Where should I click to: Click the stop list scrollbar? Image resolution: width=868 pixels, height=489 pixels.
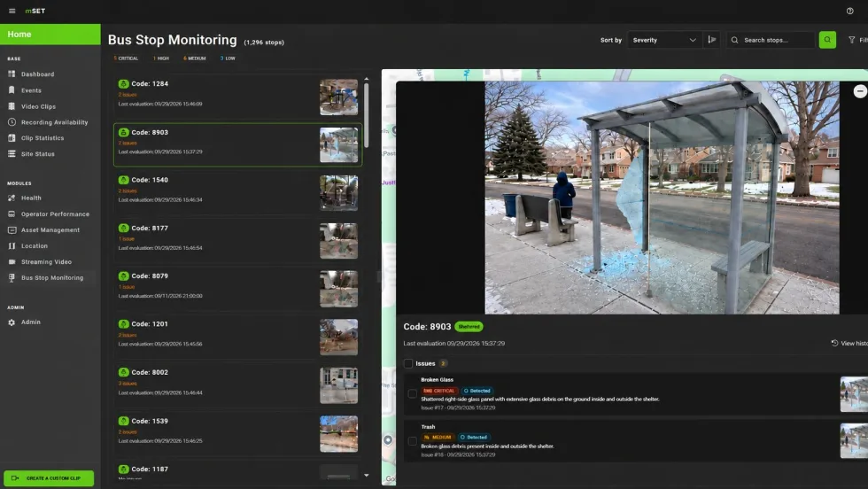pos(366,115)
